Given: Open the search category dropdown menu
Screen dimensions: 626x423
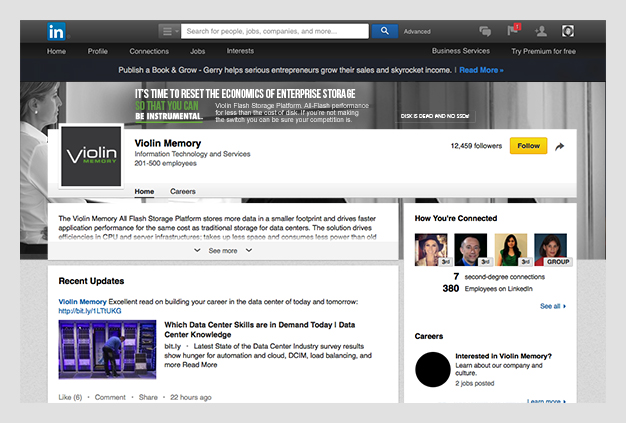Looking at the screenshot, I should tap(170, 31).
